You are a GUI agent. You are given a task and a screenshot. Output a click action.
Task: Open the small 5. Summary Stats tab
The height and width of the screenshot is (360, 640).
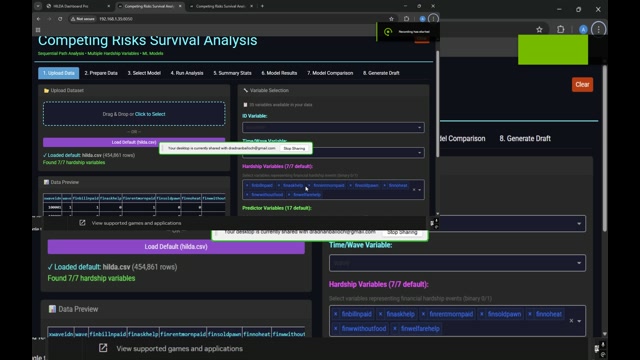(x=232, y=73)
